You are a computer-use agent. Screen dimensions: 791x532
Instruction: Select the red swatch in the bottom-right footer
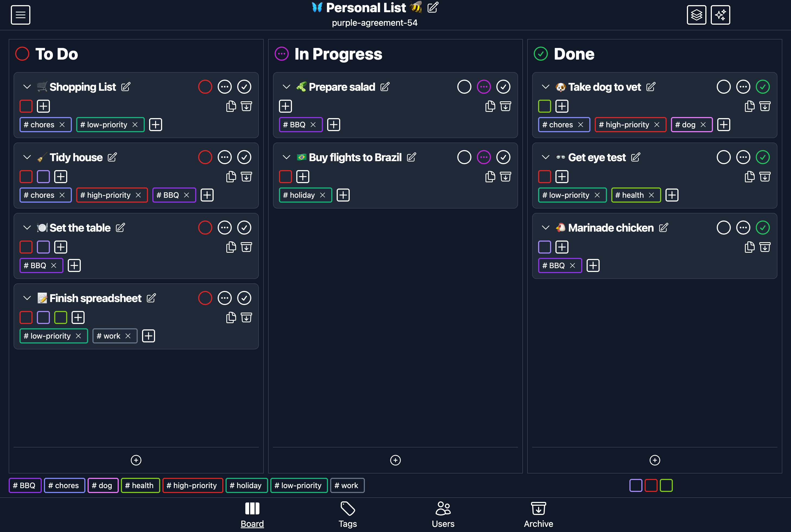tap(651, 485)
